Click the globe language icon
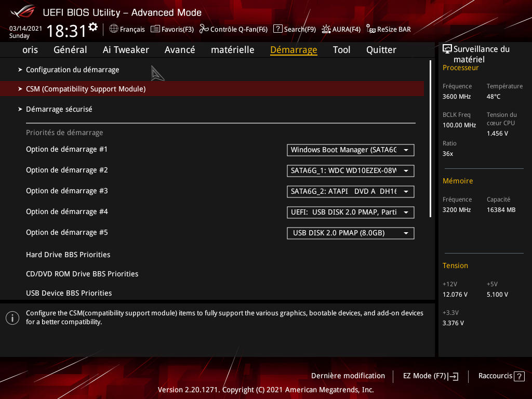 point(114,29)
